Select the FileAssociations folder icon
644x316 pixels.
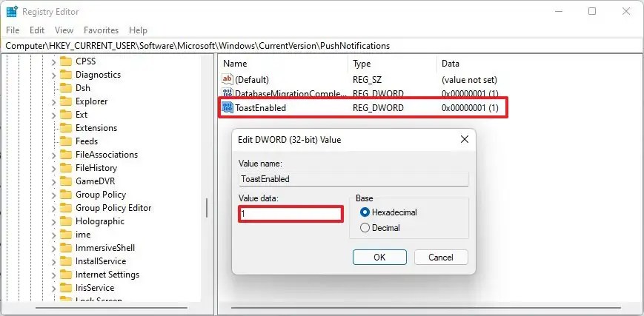[x=66, y=155]
